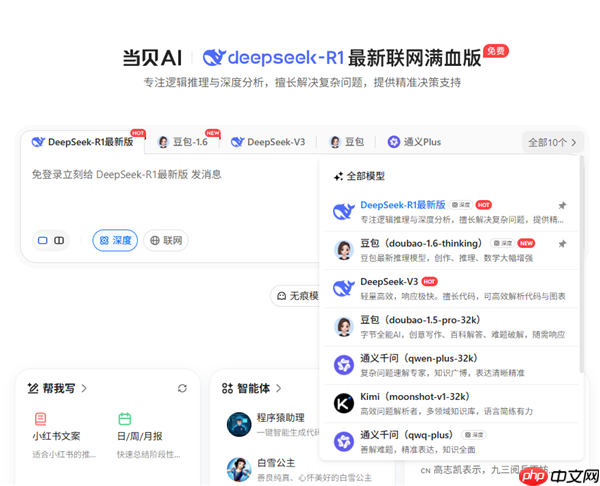Open the 帮我写 section
This screenshot has width=600, height=486.
pos(57,388)
